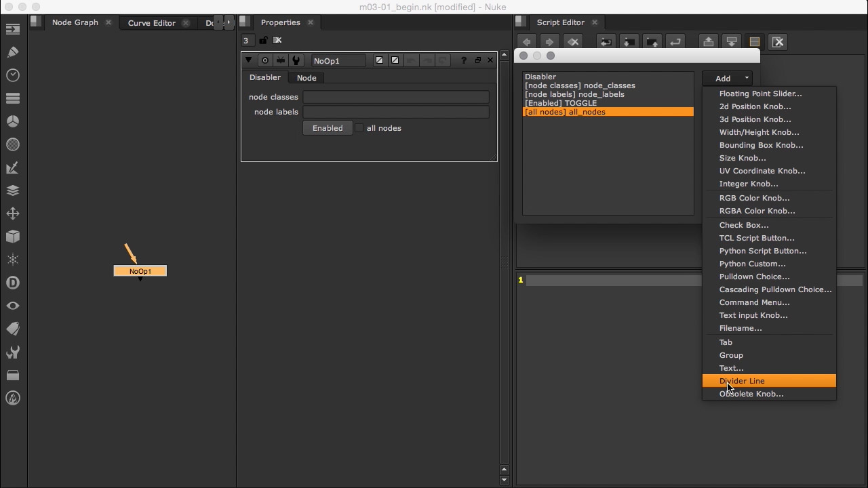
Task: Select Pulldown Choice... menu item
Action: pos(769,277)
